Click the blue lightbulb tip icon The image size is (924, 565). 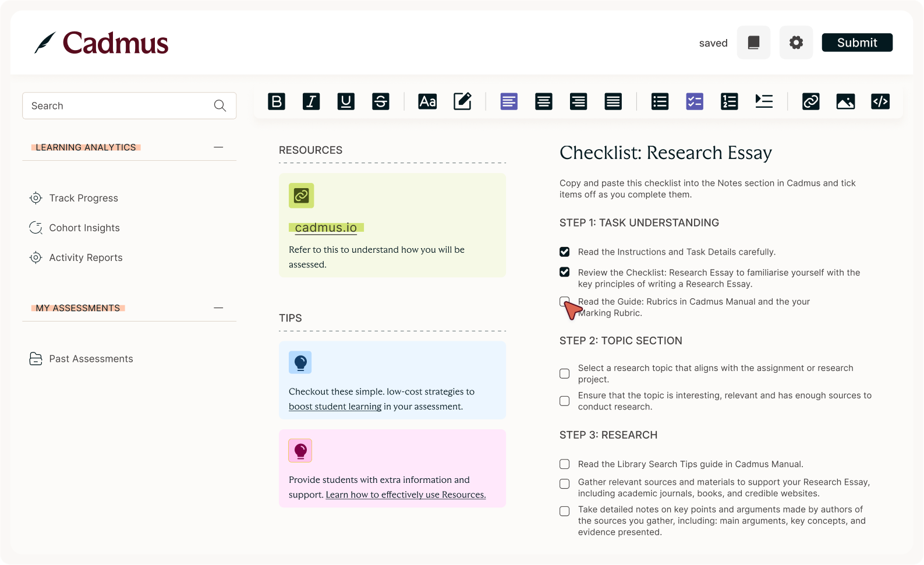(300, 362)
